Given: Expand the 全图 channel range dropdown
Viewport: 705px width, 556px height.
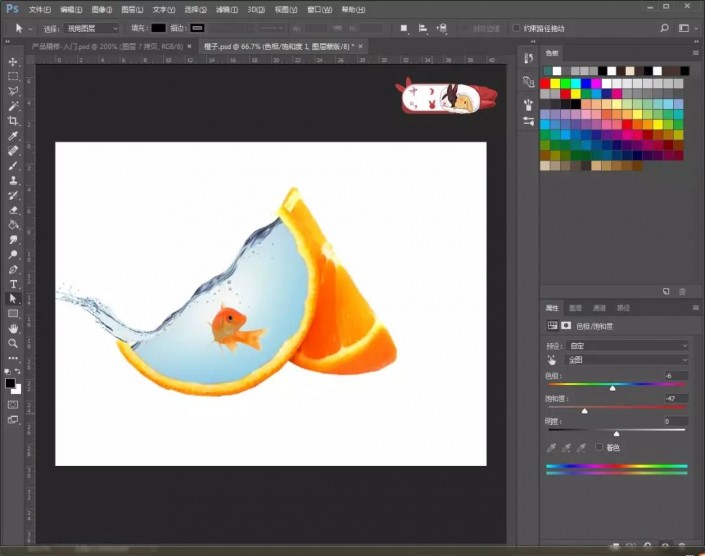Looking at the screenshot, I should coord(628,360).
